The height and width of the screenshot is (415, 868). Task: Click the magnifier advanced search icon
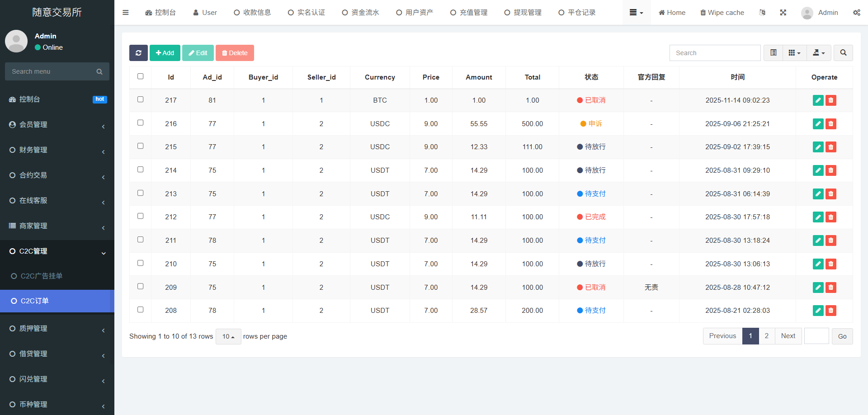(843, 53)
